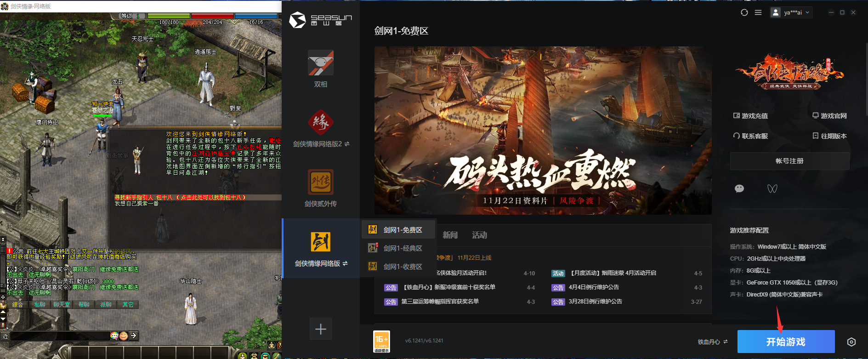Switch to the 新闻 tab
This screenshot has width=868, height=359.
point(450,235)
